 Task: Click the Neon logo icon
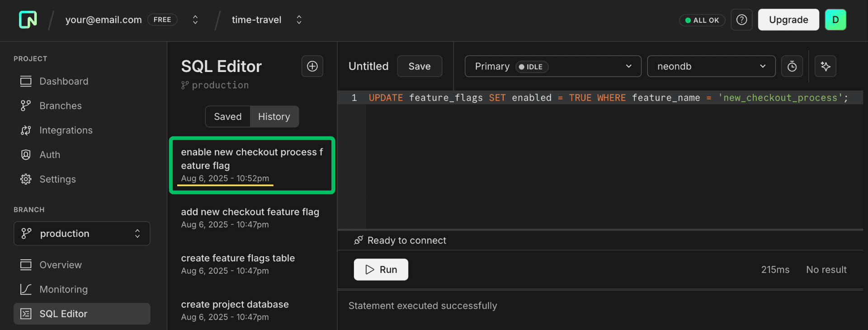click(x=28, y=20)
